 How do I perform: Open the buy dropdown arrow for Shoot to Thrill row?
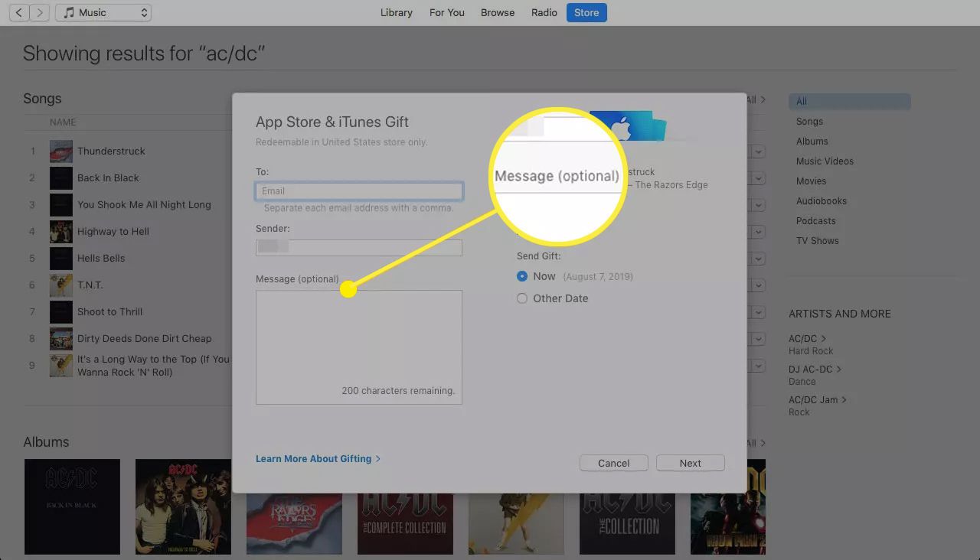click(759, 312)
